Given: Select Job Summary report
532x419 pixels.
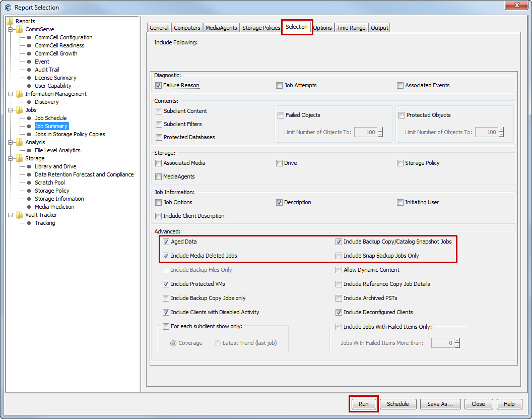Looking at the screenshot, I should [51, 126].
